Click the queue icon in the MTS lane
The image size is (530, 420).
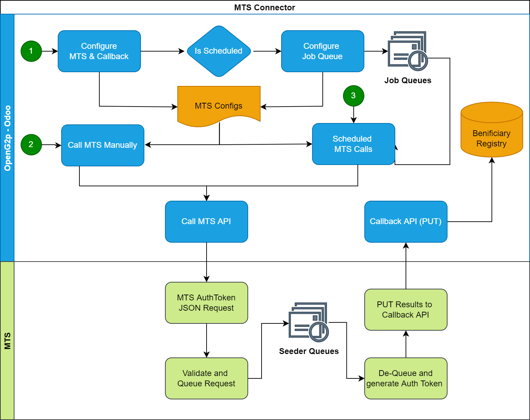(309, 322)
